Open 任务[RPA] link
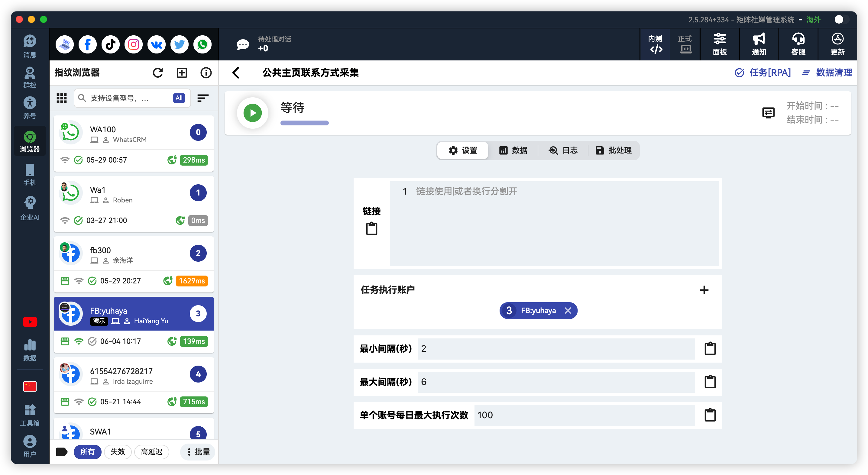The width and height of the screenshot is (868, 475). coord(763,73)
